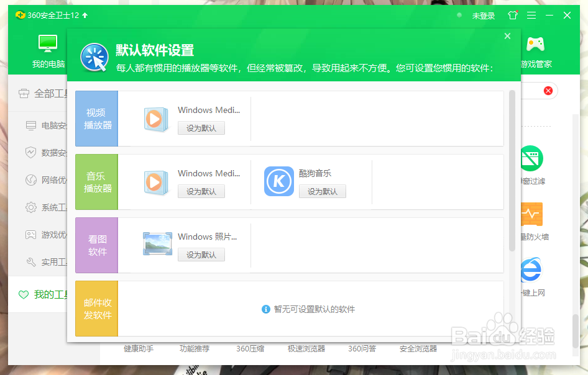The image size is (588, 375).
Task: Switch to the 游戏管家 tab
Action: 535,52
